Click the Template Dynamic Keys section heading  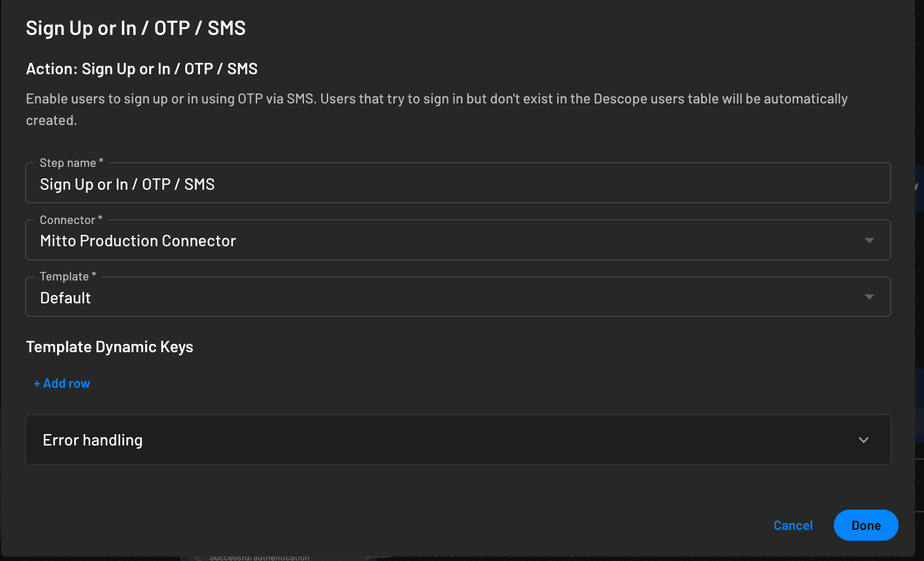click(109, 346)
